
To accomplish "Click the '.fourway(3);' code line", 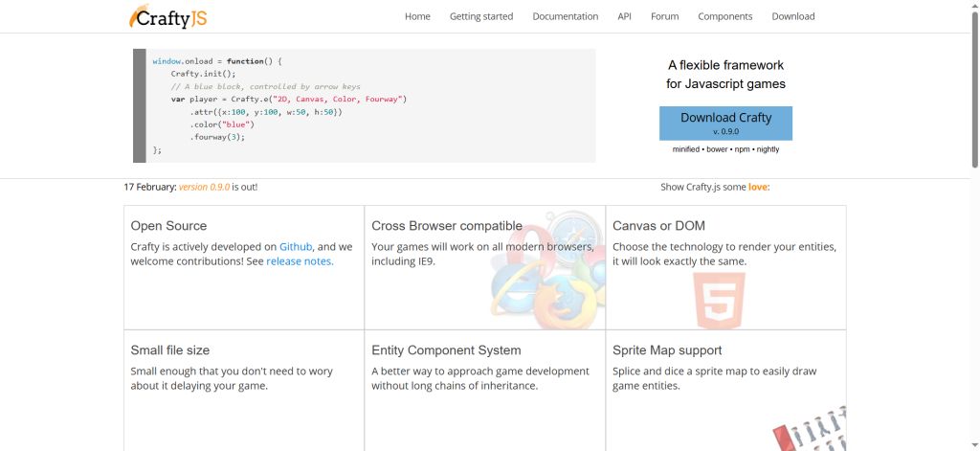I will 217,136.
